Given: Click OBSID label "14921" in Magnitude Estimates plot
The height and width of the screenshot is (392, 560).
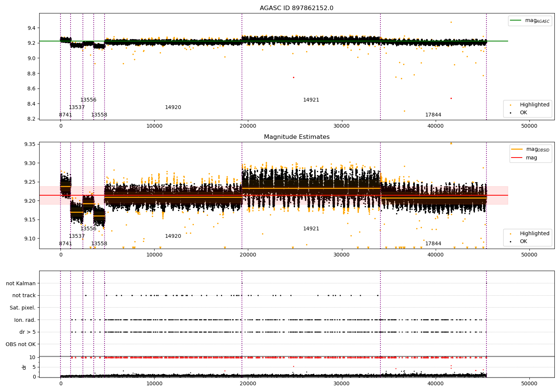Looking at the screenshot, I should 311,229.
